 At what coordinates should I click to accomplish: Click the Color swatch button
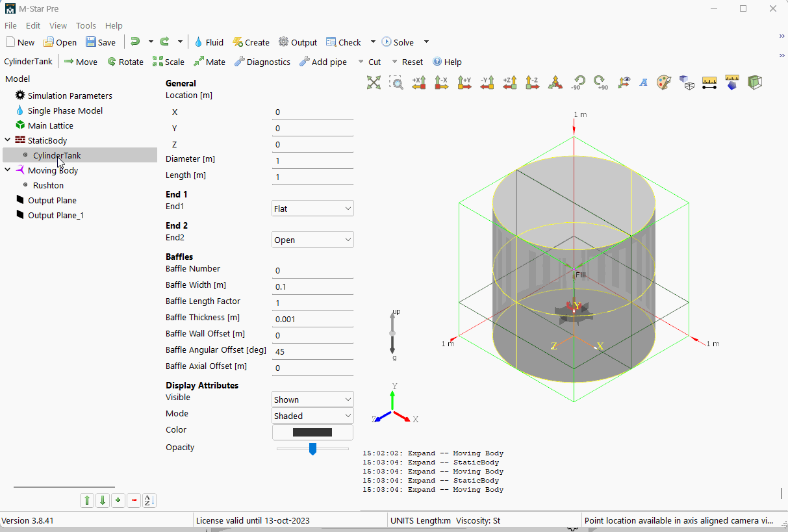click(312, 432)
